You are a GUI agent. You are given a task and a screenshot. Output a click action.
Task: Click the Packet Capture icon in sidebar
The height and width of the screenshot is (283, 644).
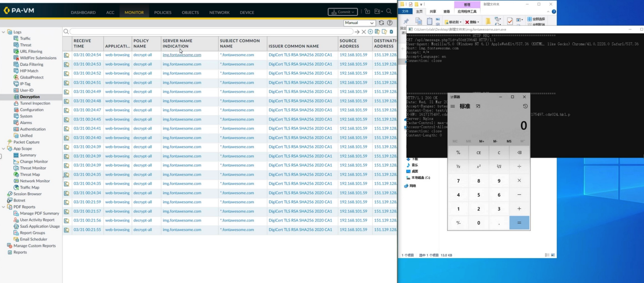8,142
